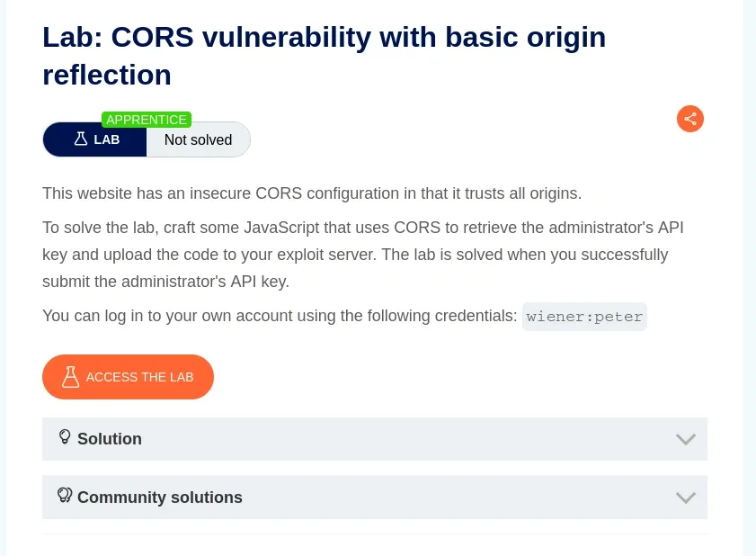Click the lightbulbs icon beside Community solutions
This screenshot has width=756, height=556.
coord(65,496)
